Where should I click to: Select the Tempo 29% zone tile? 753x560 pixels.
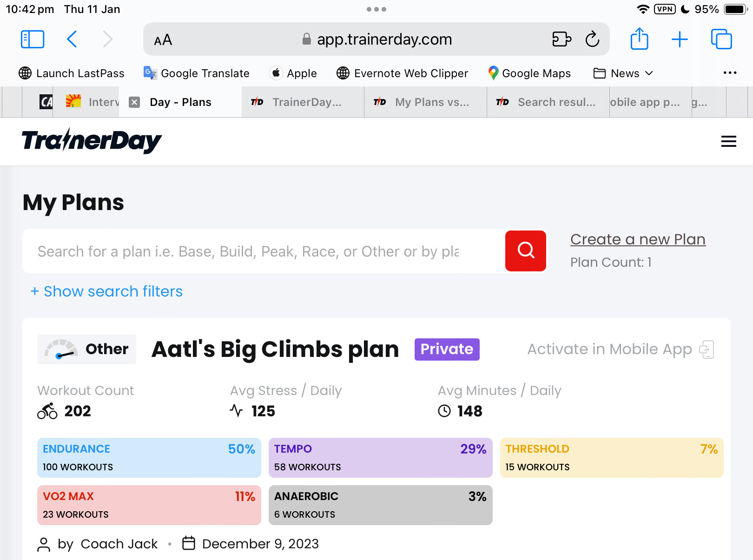tap(380, 458)
